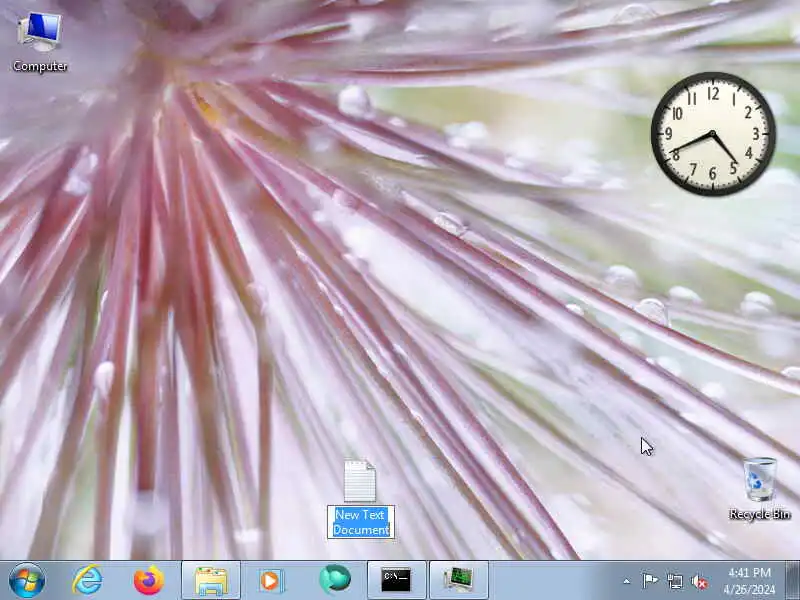Click the New Text Document name field
The height and width of the screenshot is (600, 800).
coord(361,522)
